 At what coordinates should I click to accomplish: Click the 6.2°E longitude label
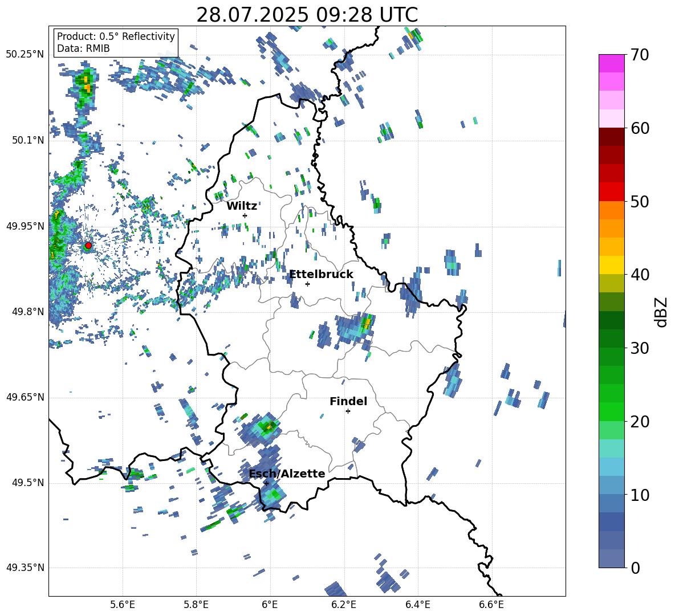click(x=344, y=605)
